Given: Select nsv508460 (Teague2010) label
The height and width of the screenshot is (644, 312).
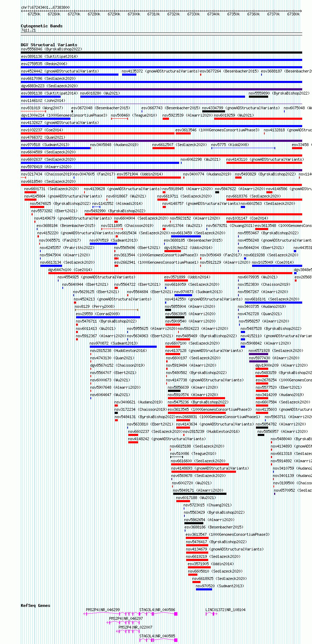Looking at the screenshot, I should [x=133, y=115].
